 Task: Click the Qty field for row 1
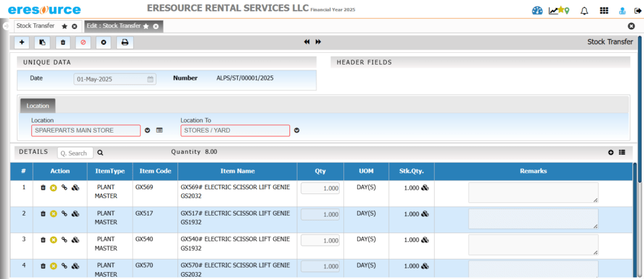coord(320,189)
